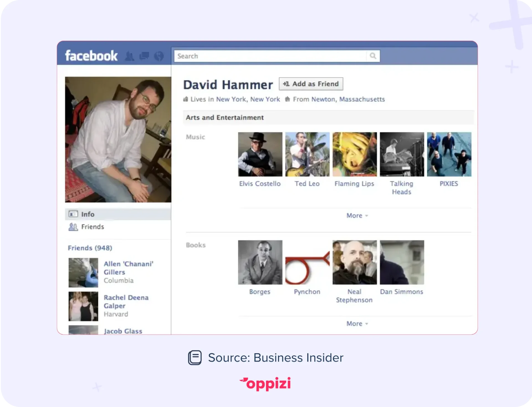Open Dan Simmons thumbnail
The height and width of the screenshot is (407, 532).
tap(402, 262)
